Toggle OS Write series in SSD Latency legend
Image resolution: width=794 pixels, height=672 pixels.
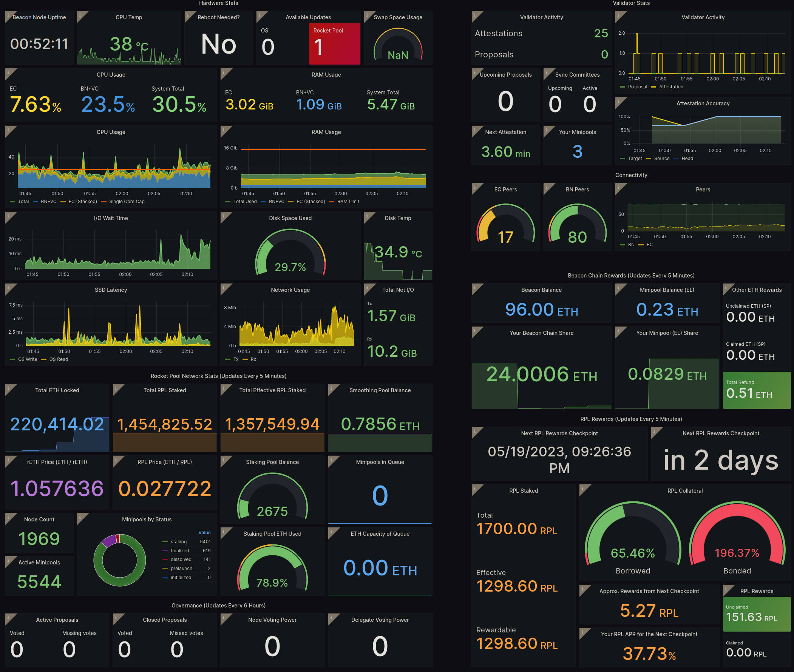click(x=28, y=359)
